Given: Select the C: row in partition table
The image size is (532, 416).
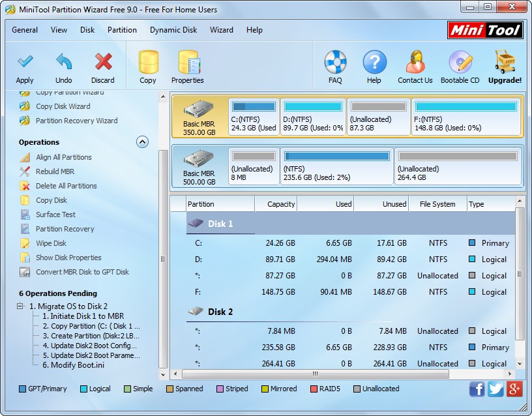Looking at the screenshot, I should [350, 243].
